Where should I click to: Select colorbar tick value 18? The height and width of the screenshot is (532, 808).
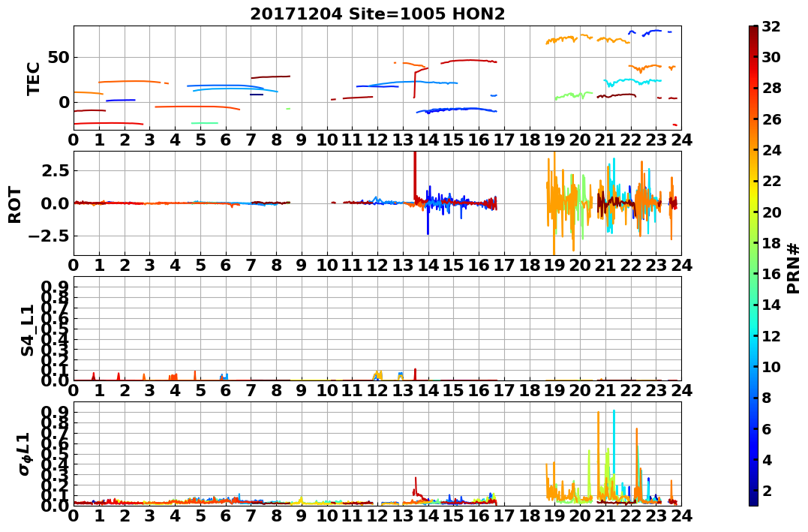tap(771, 243)
